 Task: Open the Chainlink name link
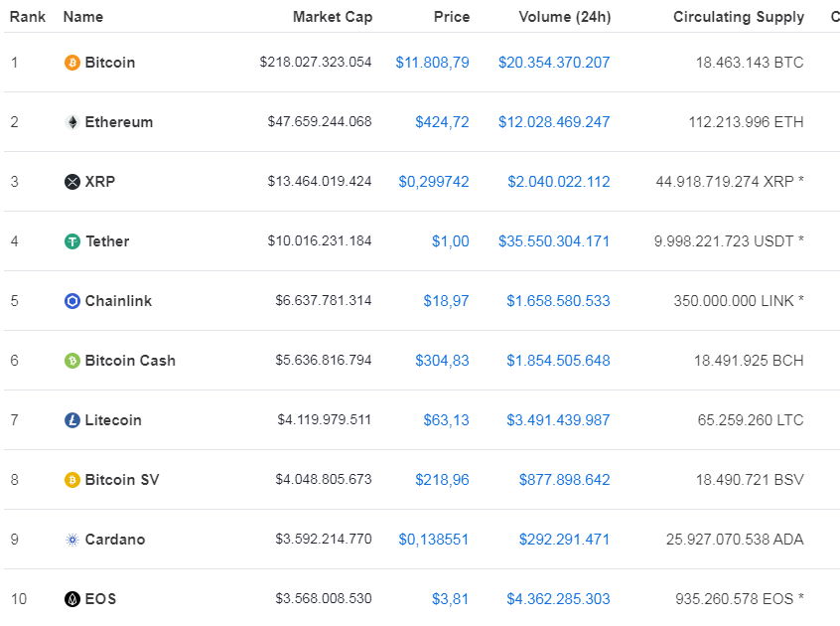[118, 301]
